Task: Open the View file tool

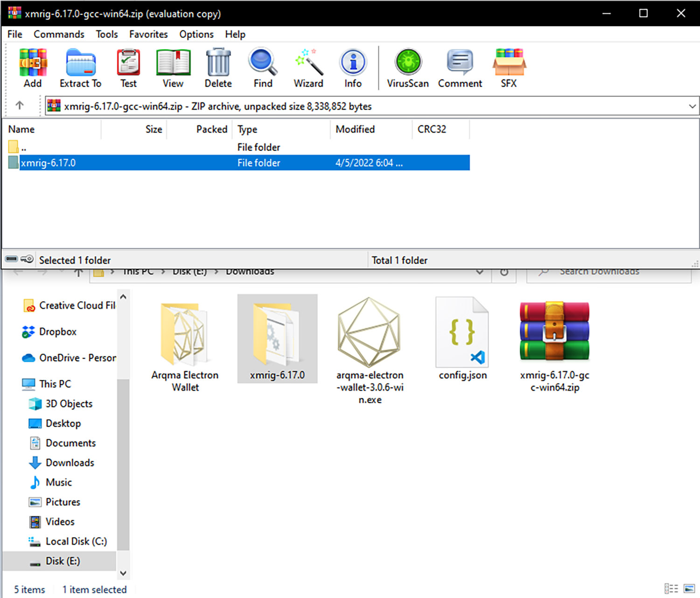Action: [173, 68]
